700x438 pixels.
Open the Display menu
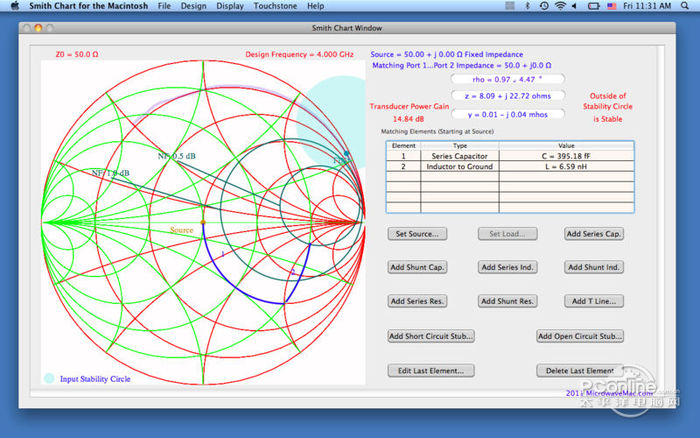point(230,6)
